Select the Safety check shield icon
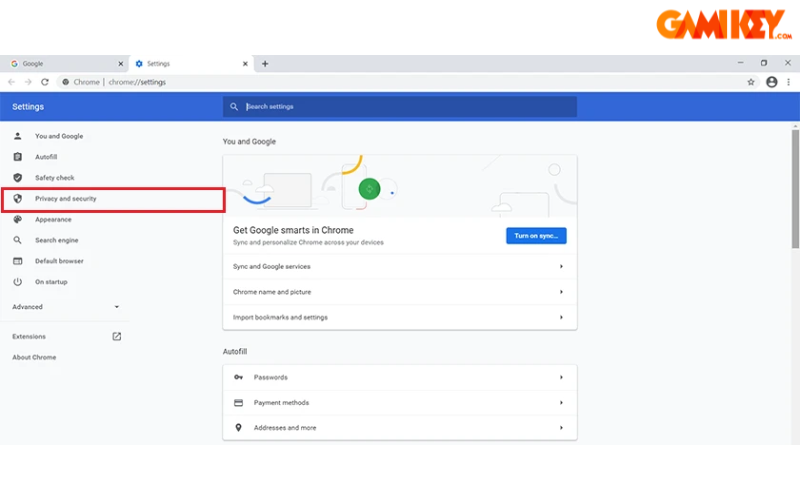The image size is (800, 500). pyautogui.click(x=17, y=178)
